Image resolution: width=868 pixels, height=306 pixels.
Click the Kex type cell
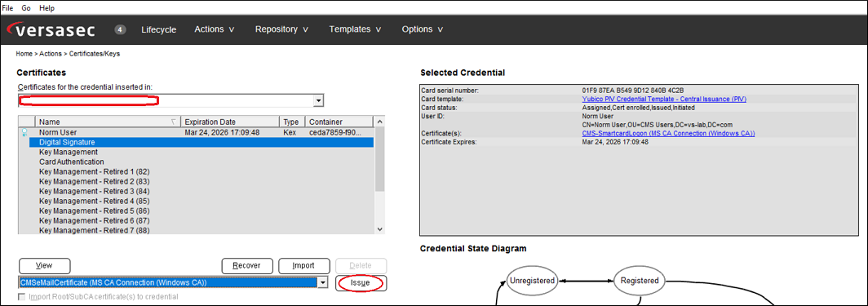(290, 133)
